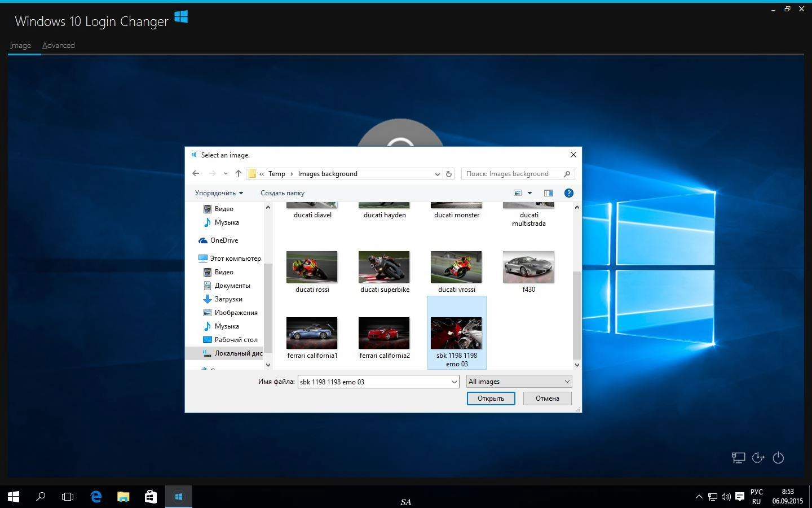
Task: Click ducati hayden file name
Action: click(385, 215)
